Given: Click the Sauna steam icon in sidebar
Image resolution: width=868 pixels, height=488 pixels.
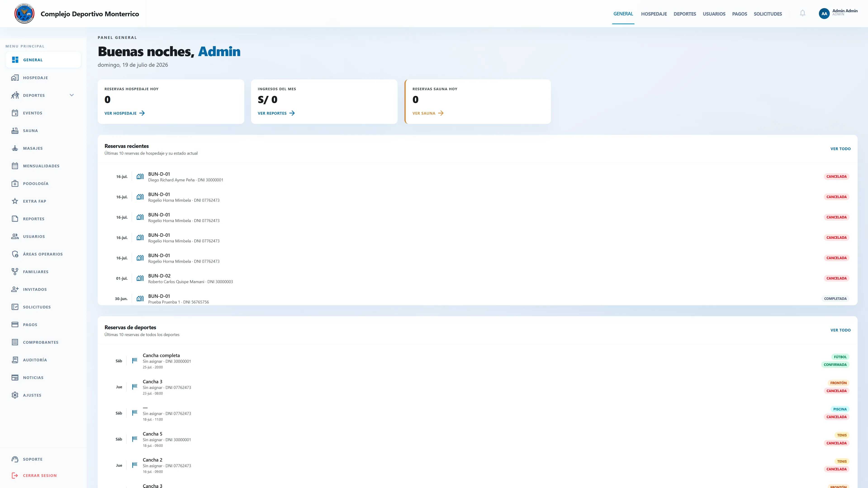Looking at the screenshot, I should [x=15, y=130].
